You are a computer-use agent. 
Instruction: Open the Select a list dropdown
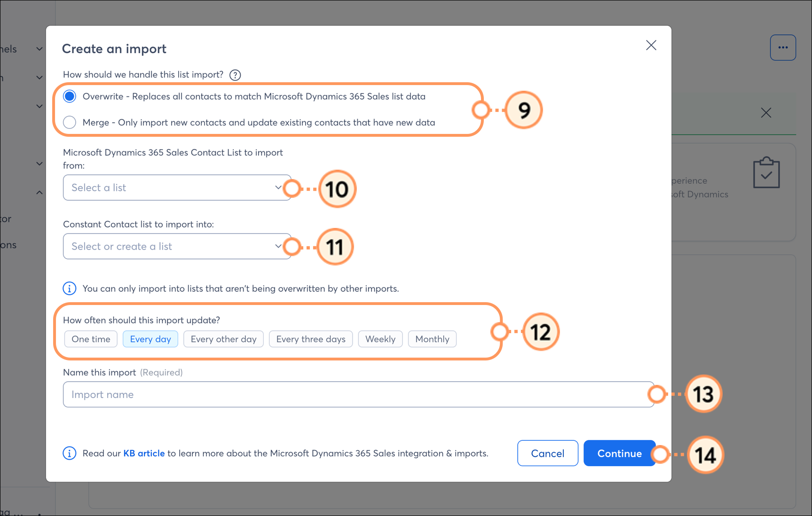tap(177, 188)
